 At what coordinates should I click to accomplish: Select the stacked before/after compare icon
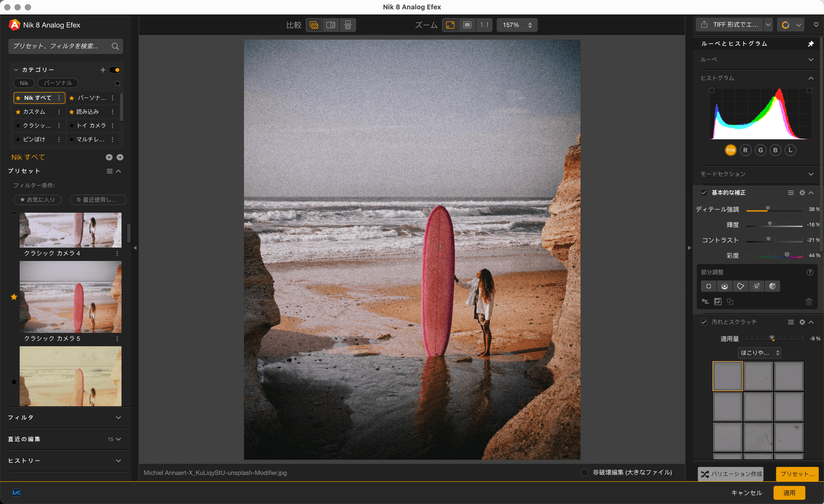(348, 25)
